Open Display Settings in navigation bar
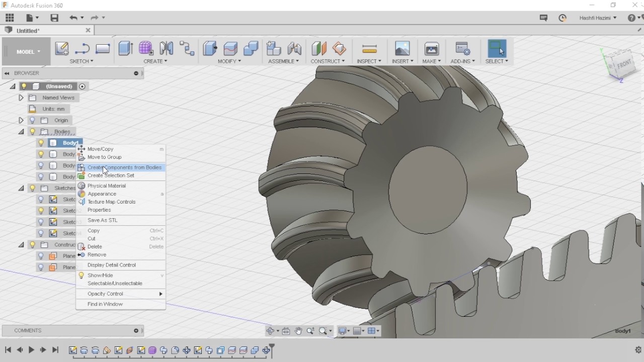This screenshot has width=644, height=362. (x=343, y=331)
